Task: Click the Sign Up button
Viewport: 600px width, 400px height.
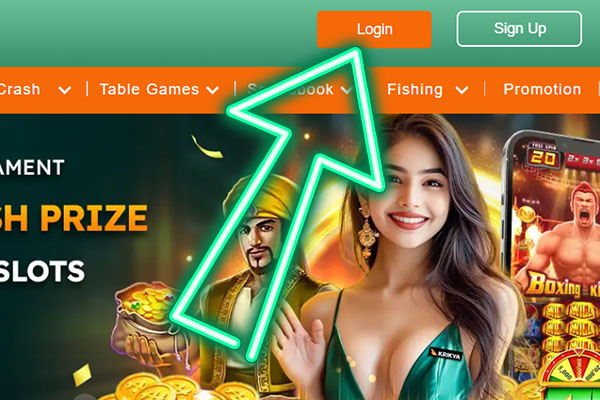Action: coord(519,29)
